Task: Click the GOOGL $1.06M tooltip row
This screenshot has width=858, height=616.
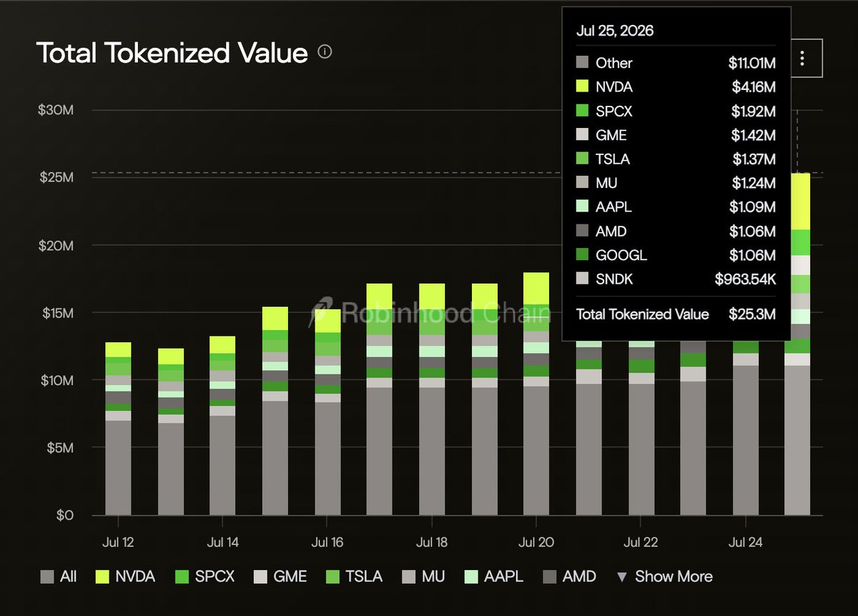Action: tap(676, 255)
